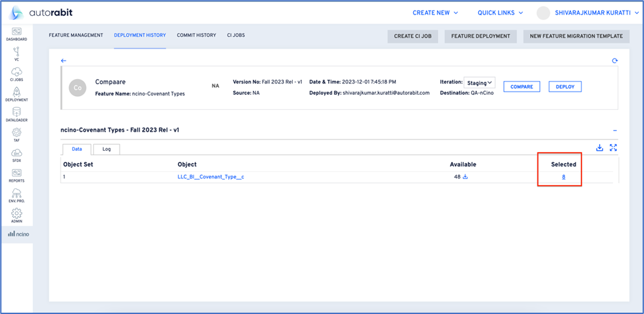Switch to the Commit History tab
Screen dimensions: 644x314
point(196,35)
